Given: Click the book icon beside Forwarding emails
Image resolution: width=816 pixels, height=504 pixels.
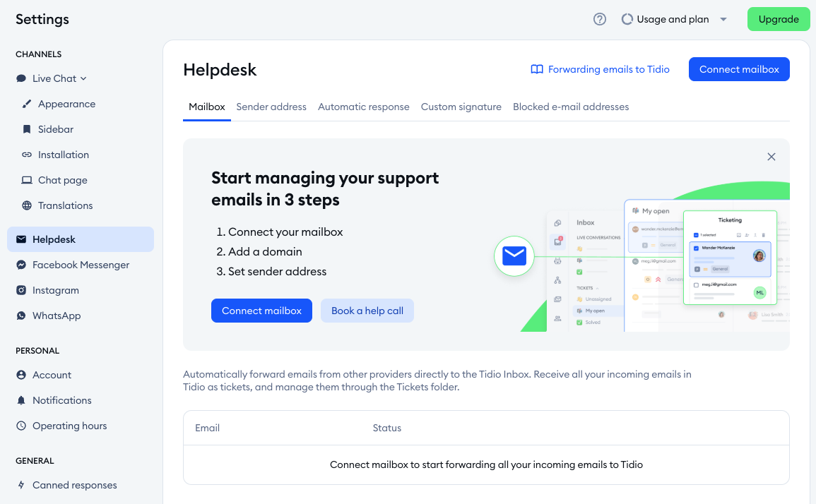Looking at the screenshot, I should (536, 69).
